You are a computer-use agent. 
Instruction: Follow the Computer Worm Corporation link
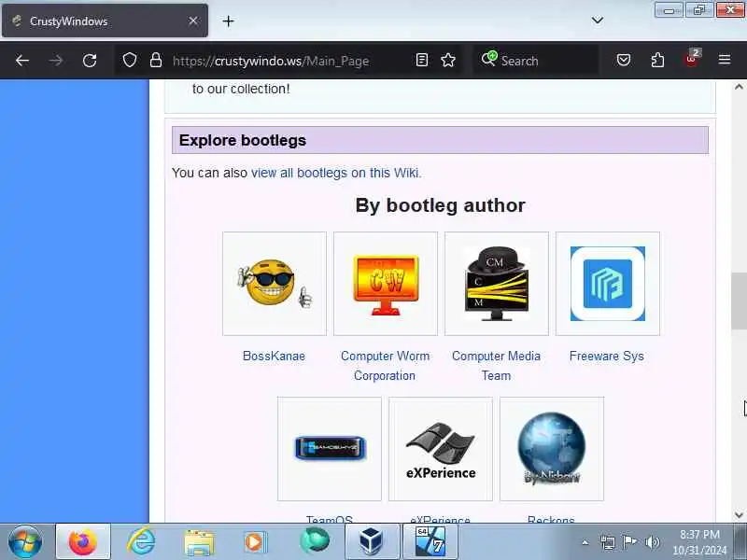point(385,366)
